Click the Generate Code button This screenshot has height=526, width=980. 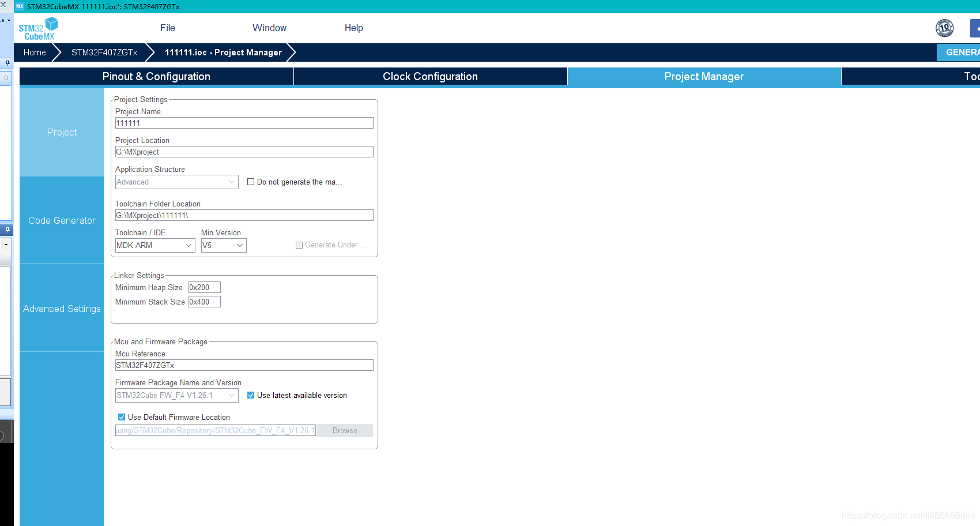tap(958, 52)
